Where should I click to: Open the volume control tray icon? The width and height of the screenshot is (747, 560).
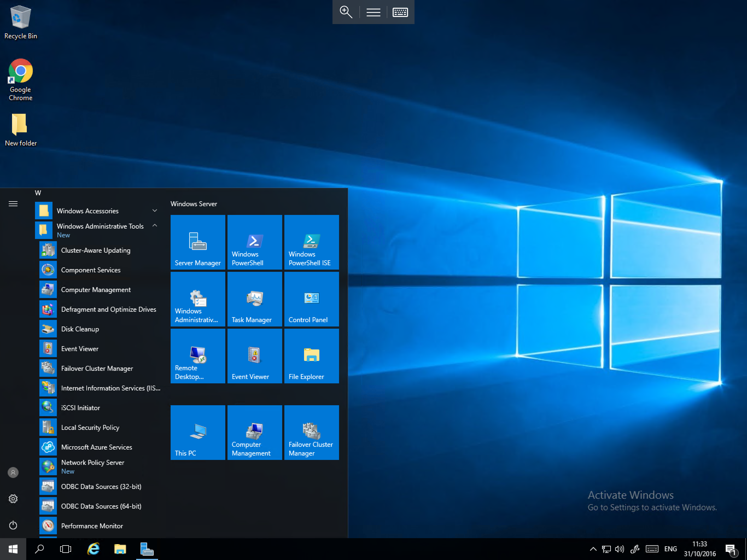coord(619,549)
